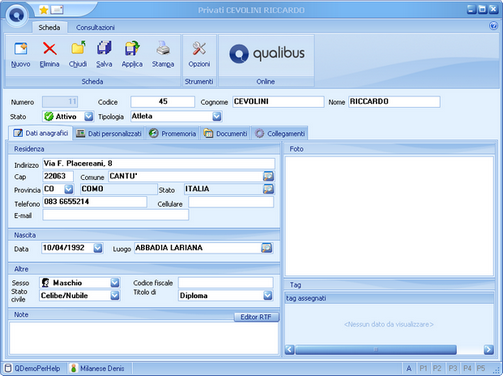Click the star favorites icon in title bar
The height and width of the screenshot is (376, 503).
(x=44, y=10)
